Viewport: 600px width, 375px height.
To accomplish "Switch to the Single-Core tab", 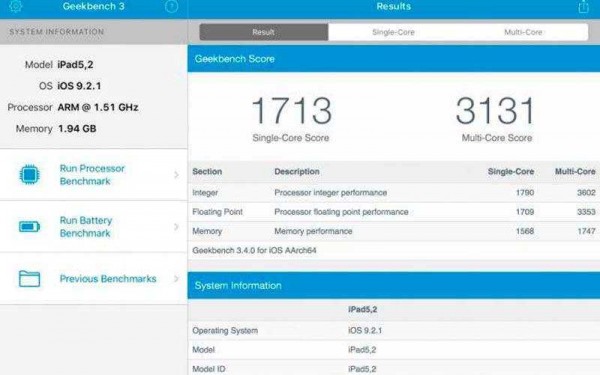I will 393,32.
